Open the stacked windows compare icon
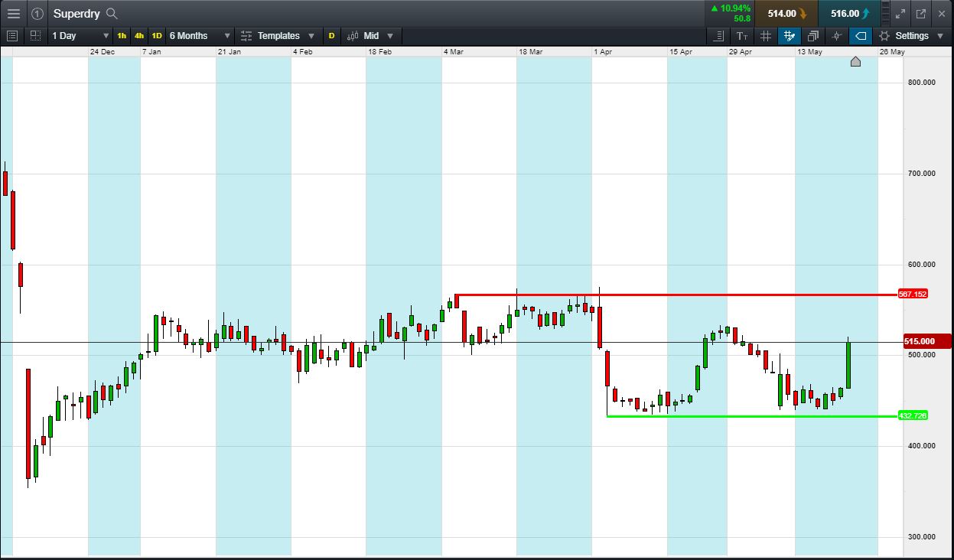The width and height of the screenshot is (954, 560). (x=812, y=35)
